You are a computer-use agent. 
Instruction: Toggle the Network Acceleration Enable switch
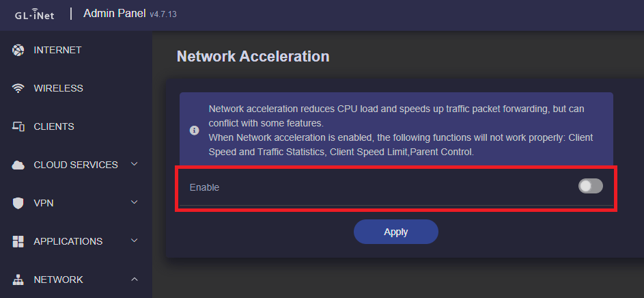pyautogui.click(x=590, y=186)
